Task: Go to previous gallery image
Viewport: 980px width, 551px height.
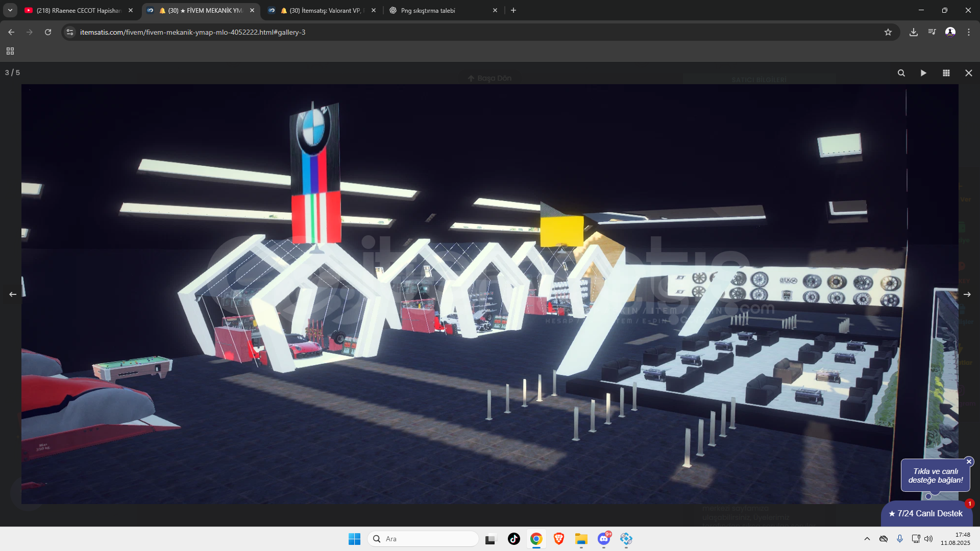Action: [x=13, y=294]
